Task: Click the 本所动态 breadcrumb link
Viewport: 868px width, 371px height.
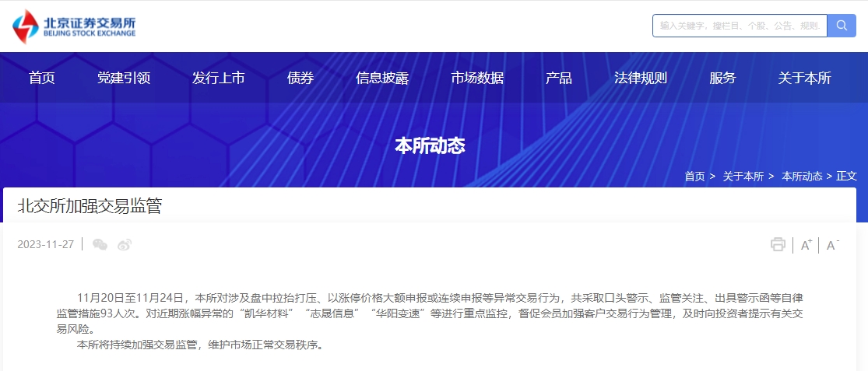Action: (x=802, y=177)
